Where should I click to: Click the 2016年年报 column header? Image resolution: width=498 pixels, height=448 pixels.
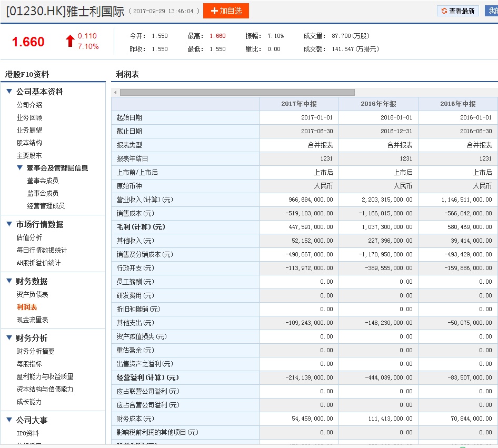[379, 104]
